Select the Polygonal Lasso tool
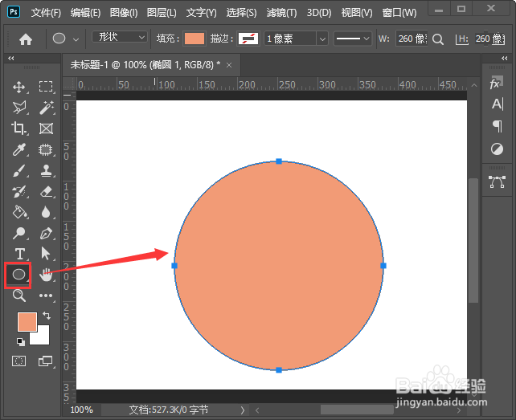Screen dimensions: 516x420 (18, 108)
